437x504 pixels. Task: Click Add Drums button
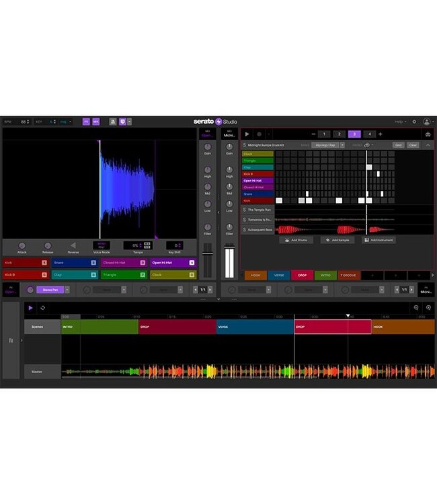pos(296,240)
